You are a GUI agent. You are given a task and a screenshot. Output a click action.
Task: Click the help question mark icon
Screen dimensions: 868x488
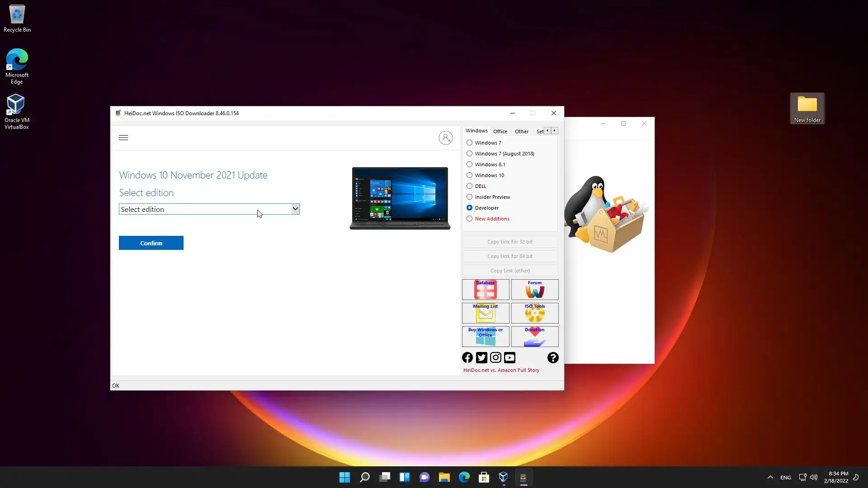(552, 358)
